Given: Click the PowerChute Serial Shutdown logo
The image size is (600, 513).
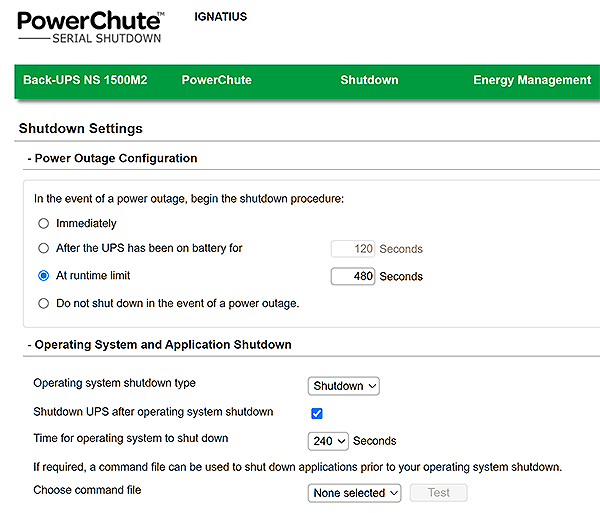Looking at the screenshot, I should tap(91, 27).
